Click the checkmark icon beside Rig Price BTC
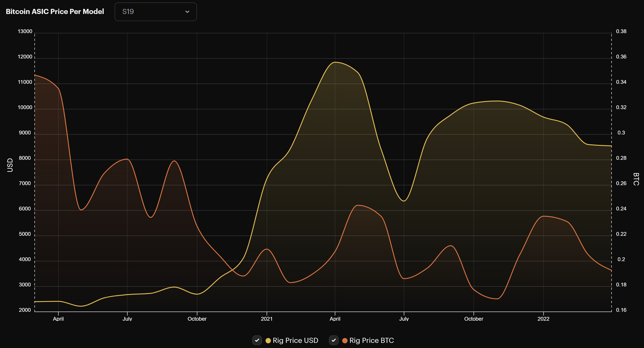 (334, 340)
